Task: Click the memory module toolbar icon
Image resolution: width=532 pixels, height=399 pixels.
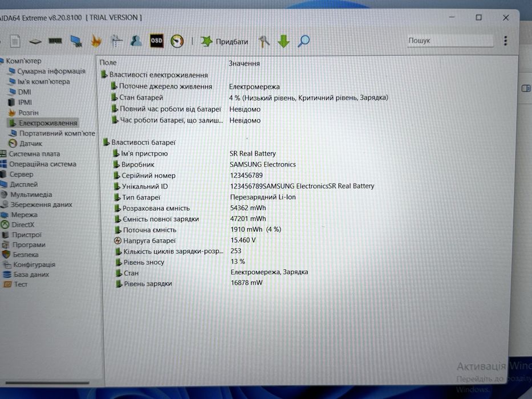Action: (55, 41)
